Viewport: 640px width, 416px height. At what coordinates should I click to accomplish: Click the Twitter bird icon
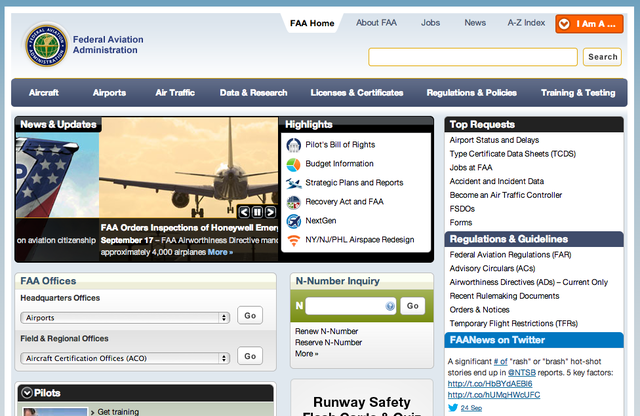[x=453, y=407]
